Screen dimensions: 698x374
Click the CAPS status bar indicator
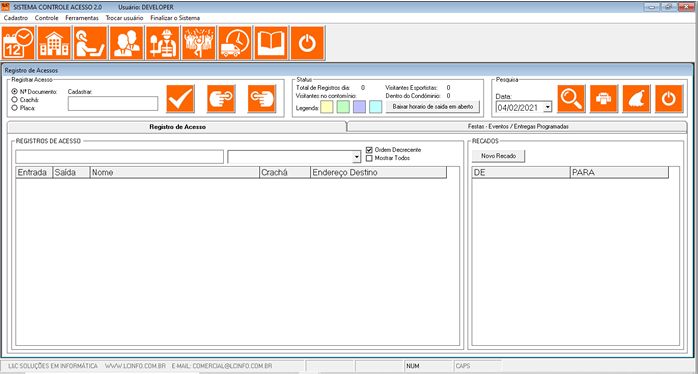[x=463, y=366]
